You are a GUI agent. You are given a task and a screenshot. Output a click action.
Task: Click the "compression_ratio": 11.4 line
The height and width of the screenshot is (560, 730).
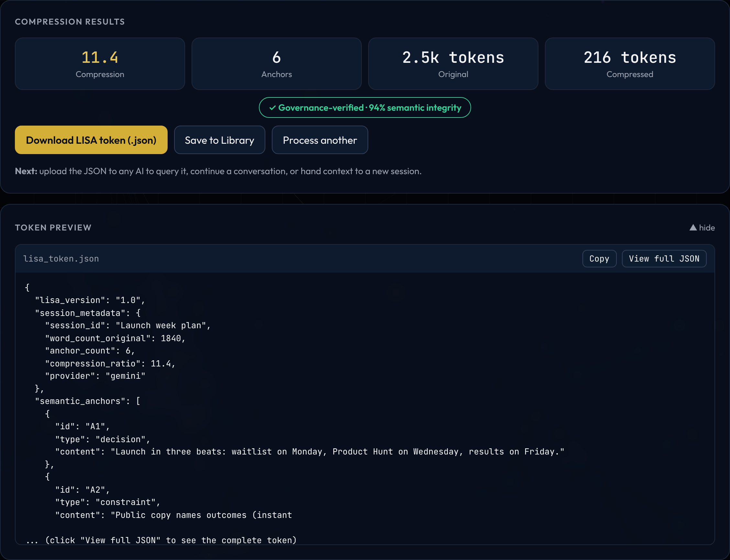pyautogui.click(x=110, y=364)
